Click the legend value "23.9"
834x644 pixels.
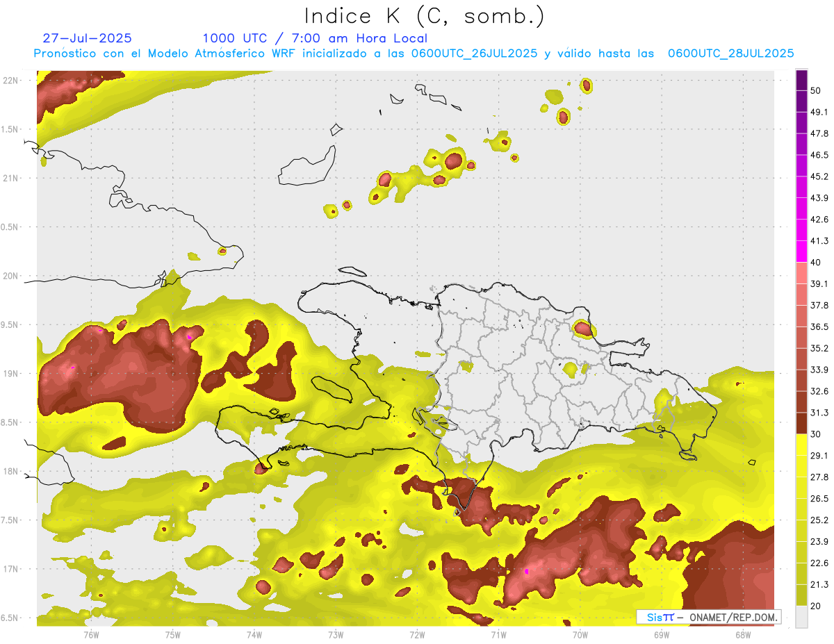(819, 541)
